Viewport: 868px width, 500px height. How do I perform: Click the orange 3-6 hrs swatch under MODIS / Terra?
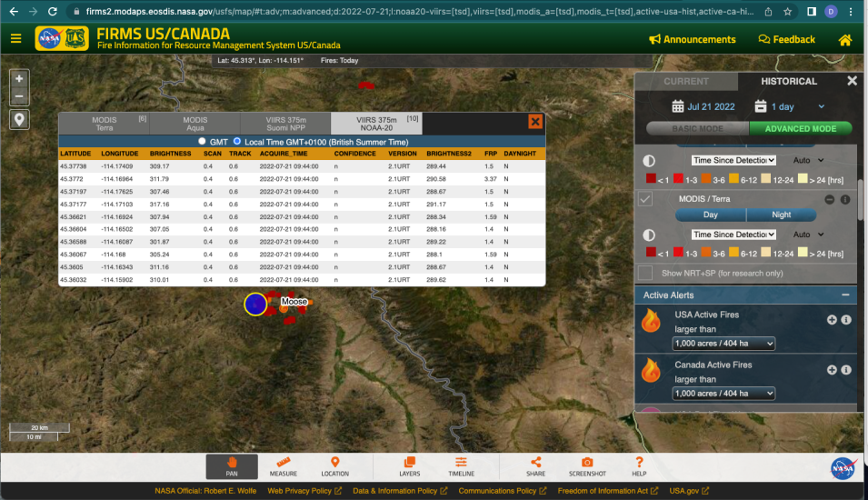coord(706,253)
